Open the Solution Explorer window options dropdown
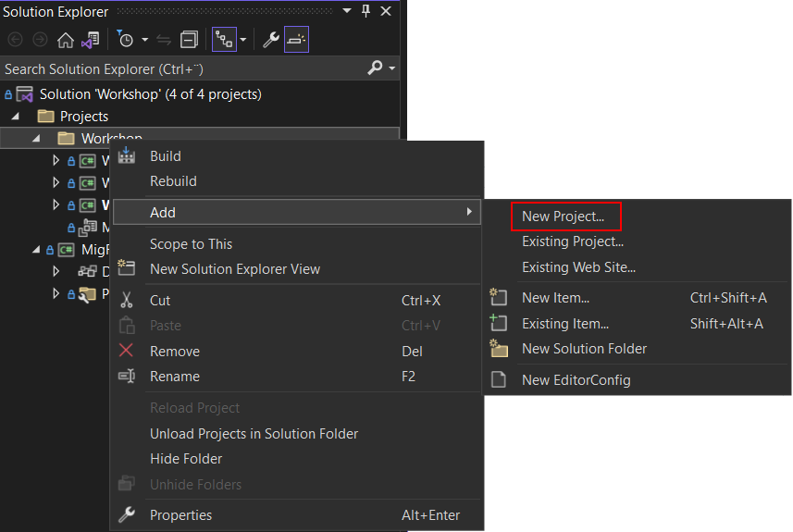This screenshot has height=532, width=793. (347, 10)
